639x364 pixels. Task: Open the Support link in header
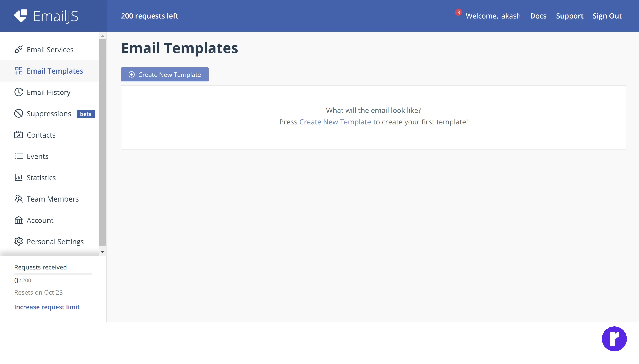point(570,16)
